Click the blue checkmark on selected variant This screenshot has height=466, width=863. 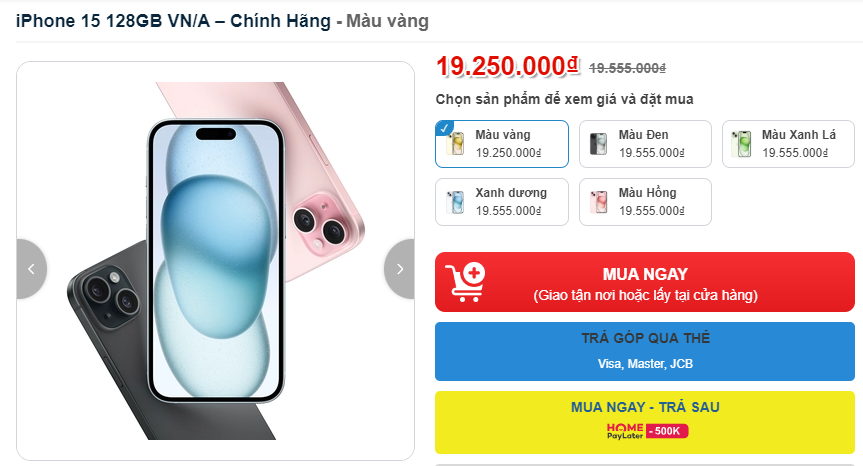pyautogui.click(x=444, y=128)
